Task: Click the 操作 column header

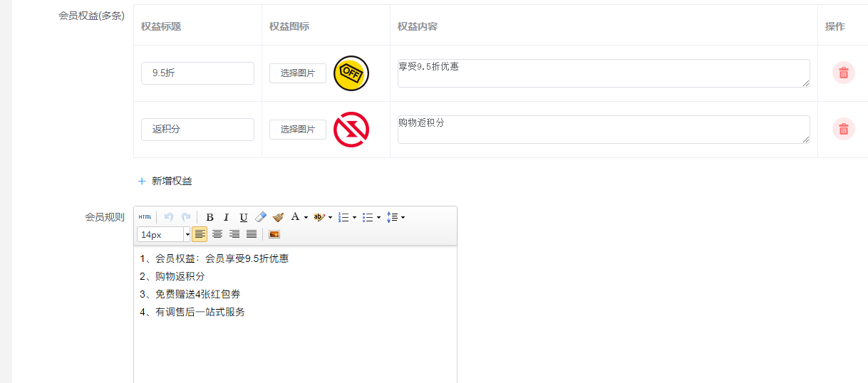Action: coord(835,26)
